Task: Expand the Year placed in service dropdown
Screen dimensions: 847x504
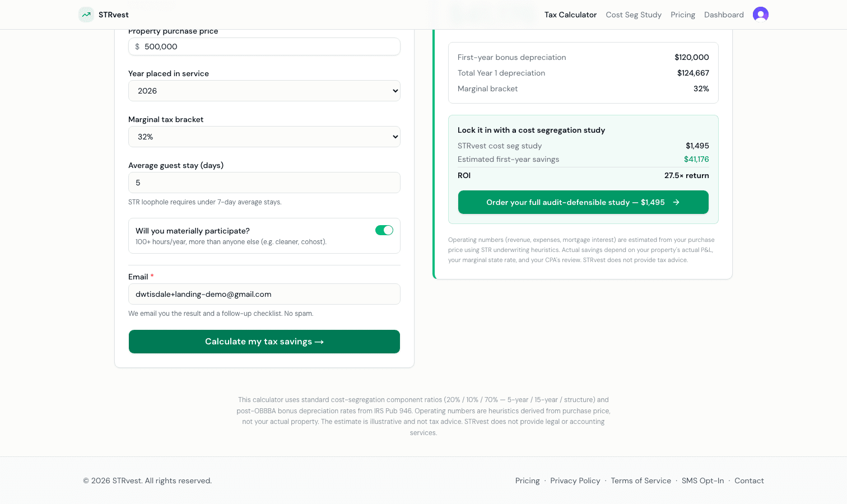Action: coord(264,91)
